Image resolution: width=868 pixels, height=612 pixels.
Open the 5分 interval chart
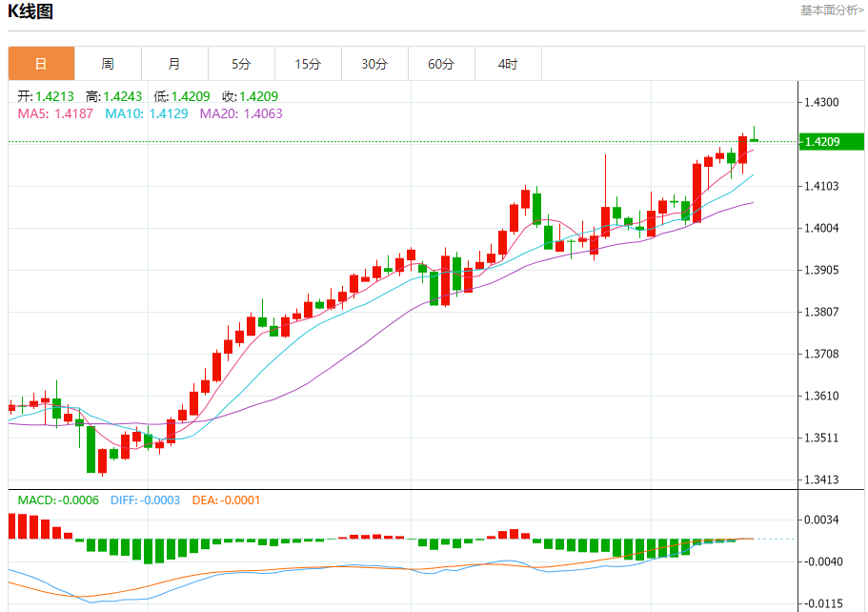241,64
